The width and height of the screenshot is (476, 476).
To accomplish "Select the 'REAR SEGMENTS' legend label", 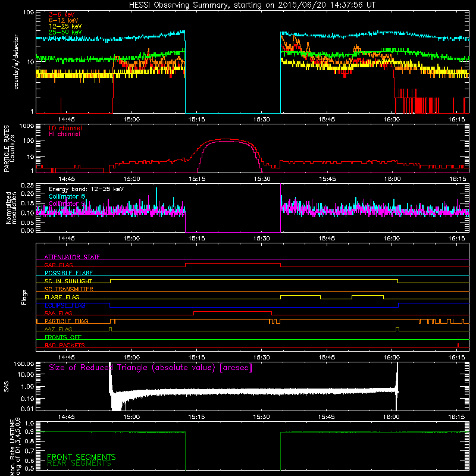I will point(79,464).
